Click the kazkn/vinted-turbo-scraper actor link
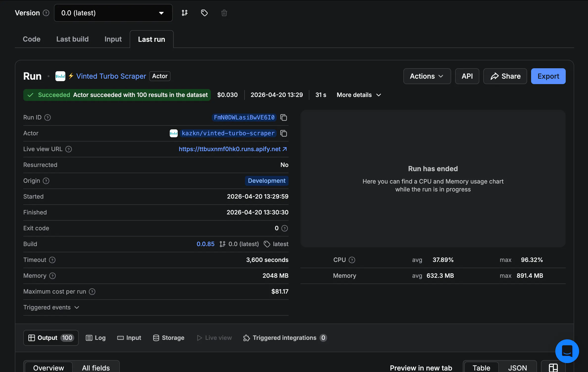 (x=228, y=133)
